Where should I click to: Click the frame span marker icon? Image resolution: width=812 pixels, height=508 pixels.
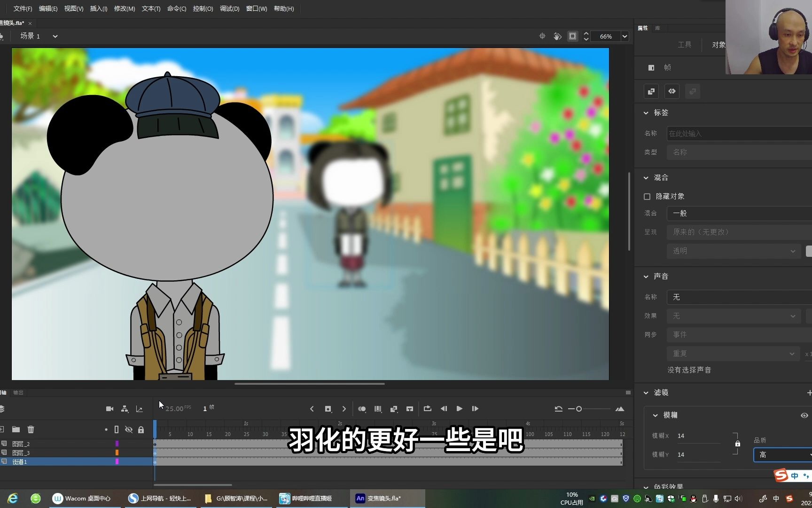point(410,409)
